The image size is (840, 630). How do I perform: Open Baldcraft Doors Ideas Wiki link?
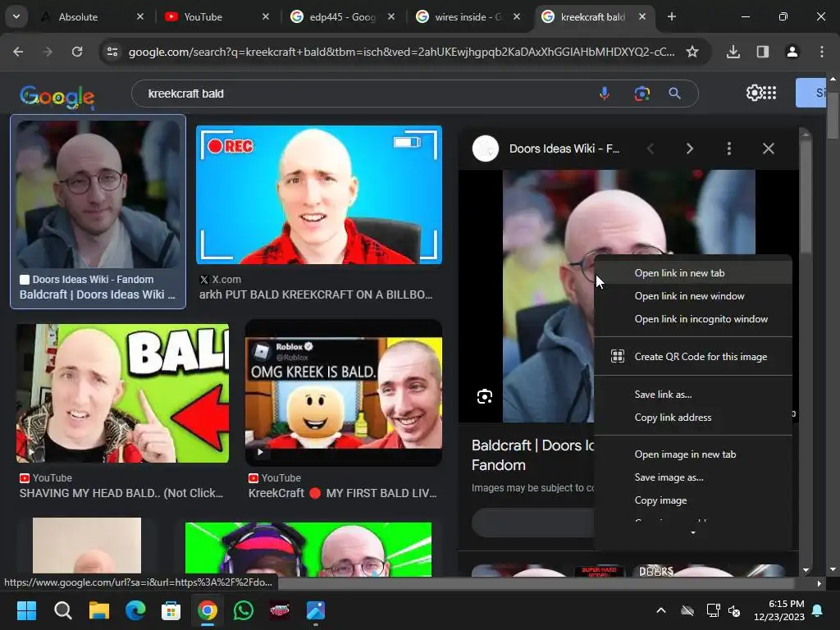point(98,294)
